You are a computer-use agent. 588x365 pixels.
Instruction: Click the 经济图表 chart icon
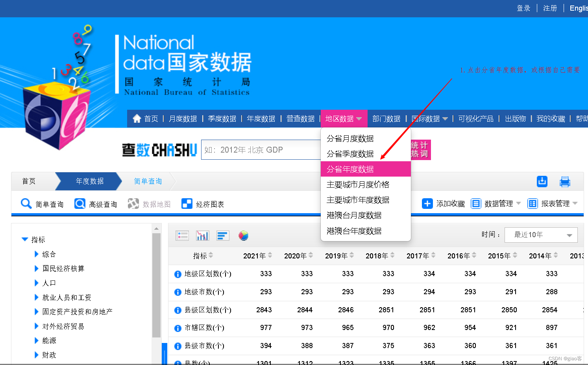tap(187, 203)
